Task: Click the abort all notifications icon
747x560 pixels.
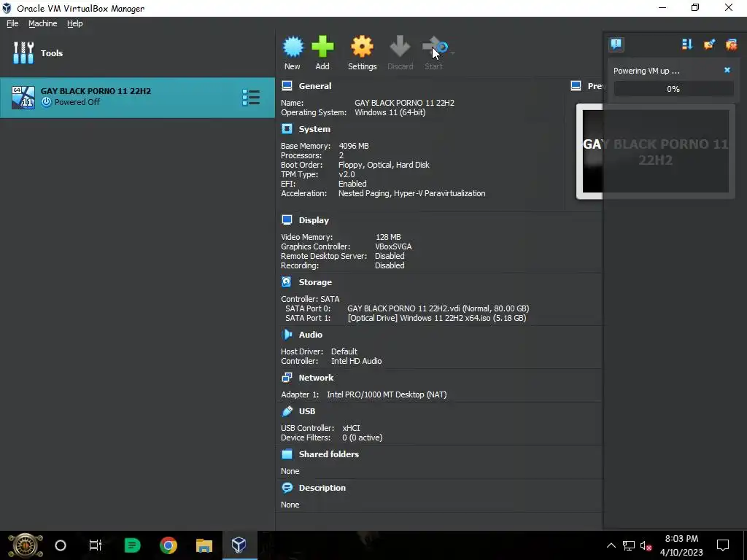Action: pyautogui.click(x=731, y=44)
